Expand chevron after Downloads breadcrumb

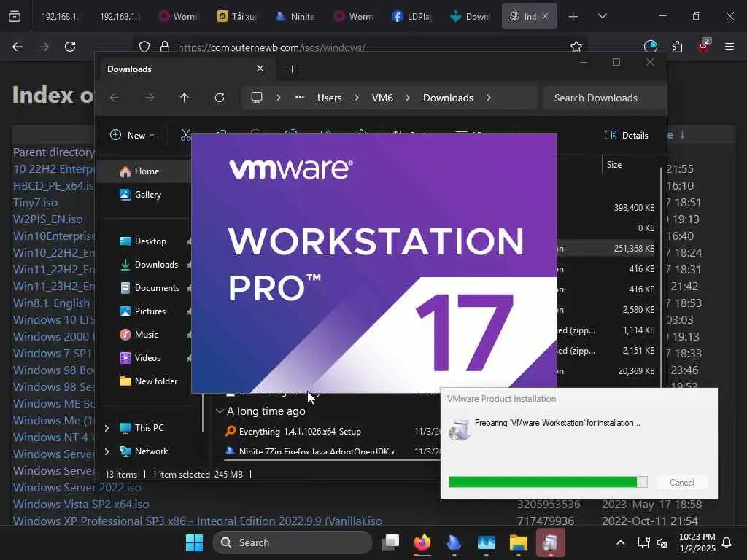click(x=489, y=98)
